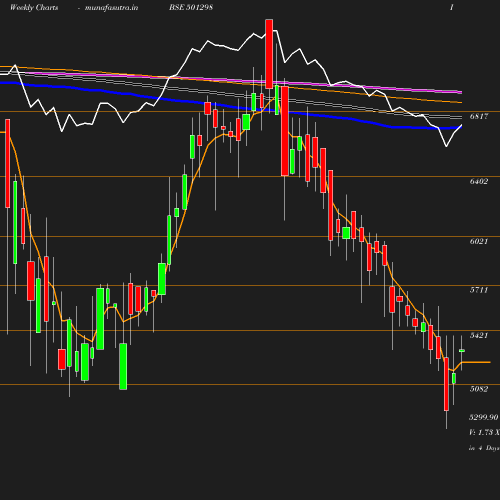Click the "BSE 501298" symbol label
The height and width of the screenshot is (500, 500).
tap(191, 7)
